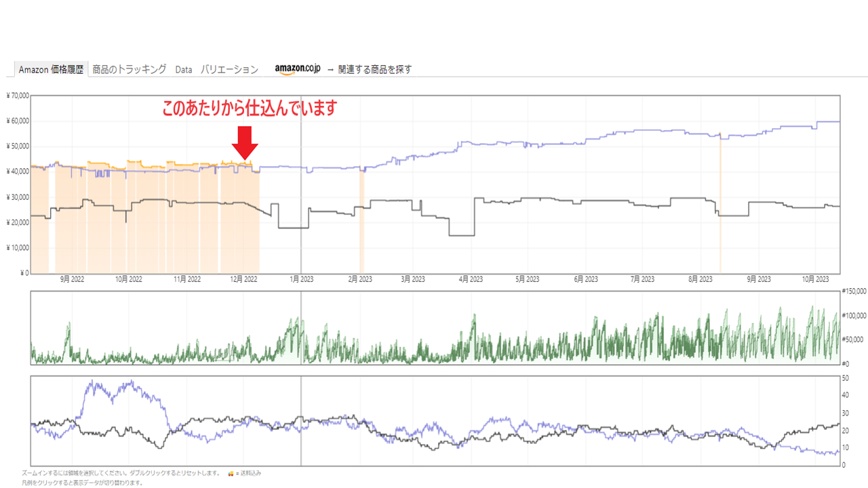Click the ¥20,000 price axis label
The height and width of the screenshot is (488, 868).
pyautogui.click(x=17, y=223)
